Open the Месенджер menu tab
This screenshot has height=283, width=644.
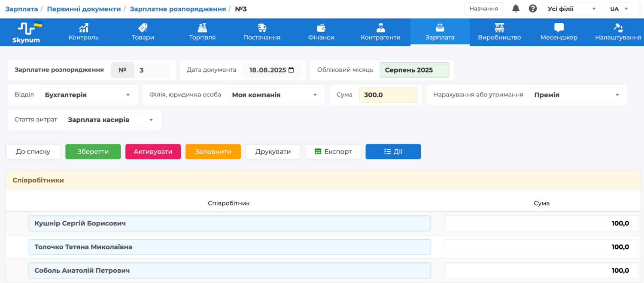pos(559,32)
